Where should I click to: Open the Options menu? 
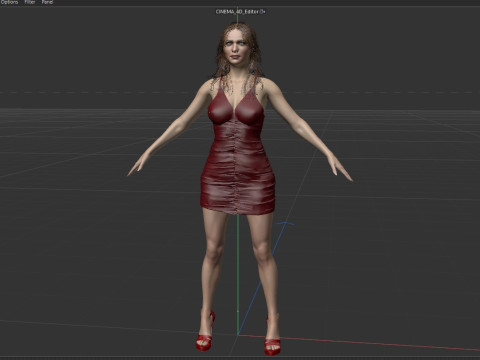(9, 2)
